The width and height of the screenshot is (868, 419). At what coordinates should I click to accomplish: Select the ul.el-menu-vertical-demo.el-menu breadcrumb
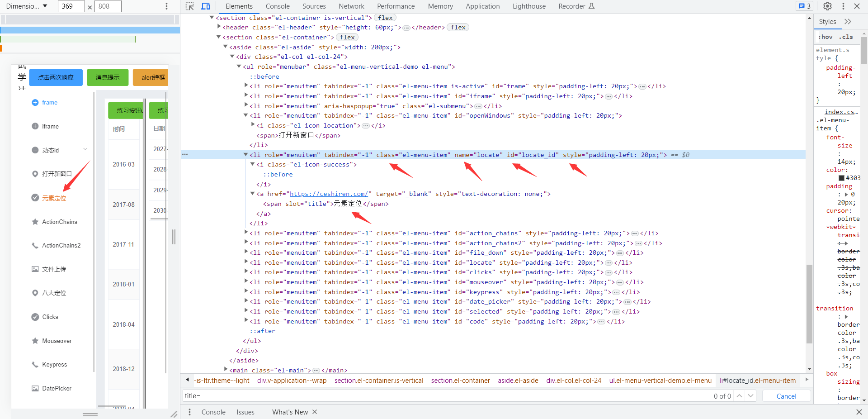[x=660, y=381]
